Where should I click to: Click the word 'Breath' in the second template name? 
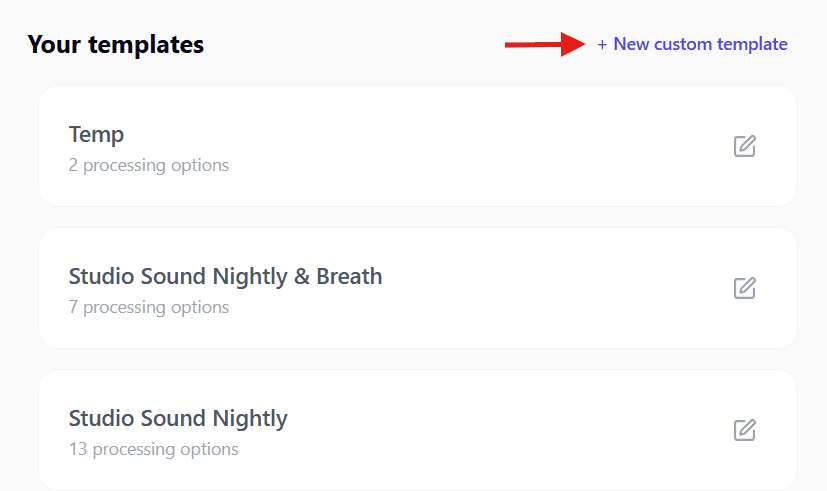point(349,276)
